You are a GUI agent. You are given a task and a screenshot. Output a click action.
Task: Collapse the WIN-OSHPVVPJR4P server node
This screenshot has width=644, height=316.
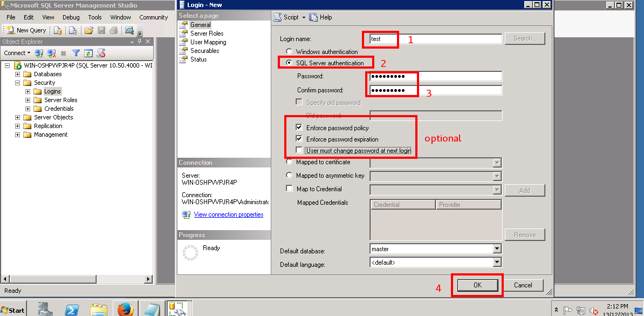pyautogui.click(x=7, y=65)
